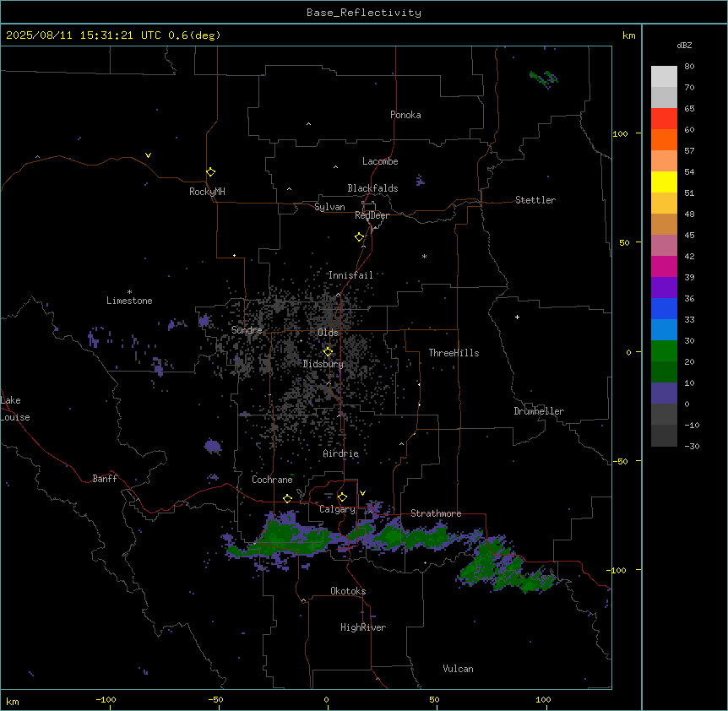The width and height of the screenshot is (728, 711).
Task: Click the Lacombe city label
Action: tap(380, 161)
